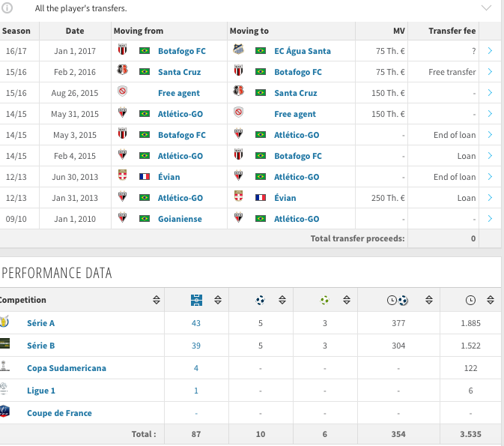Screen dimensions: 504x446
Task: Open Free agent link in Aug 26, 2015 row
Action: click(x=179, y=93)
